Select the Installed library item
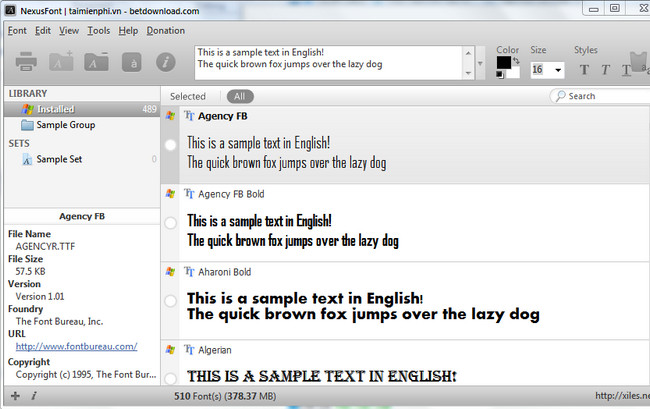This screenshot has width=650, height=409. click(82, 109)
